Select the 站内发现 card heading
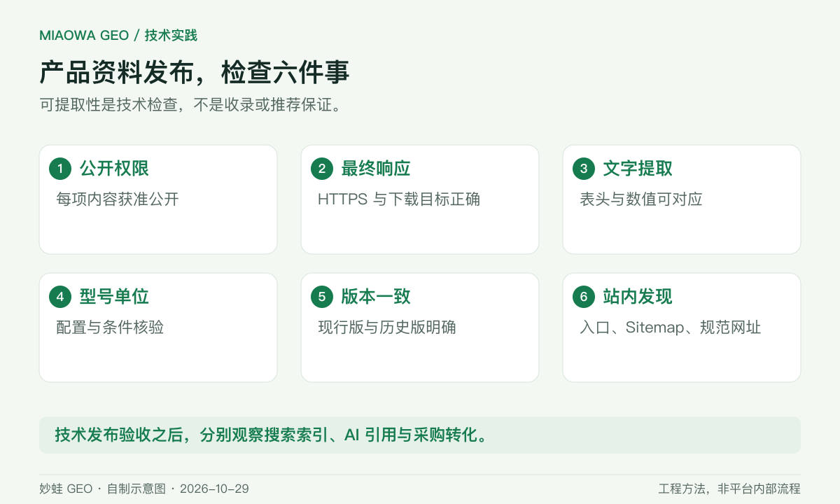The width and height of the screenshot is (840, 504). [638, 297]
